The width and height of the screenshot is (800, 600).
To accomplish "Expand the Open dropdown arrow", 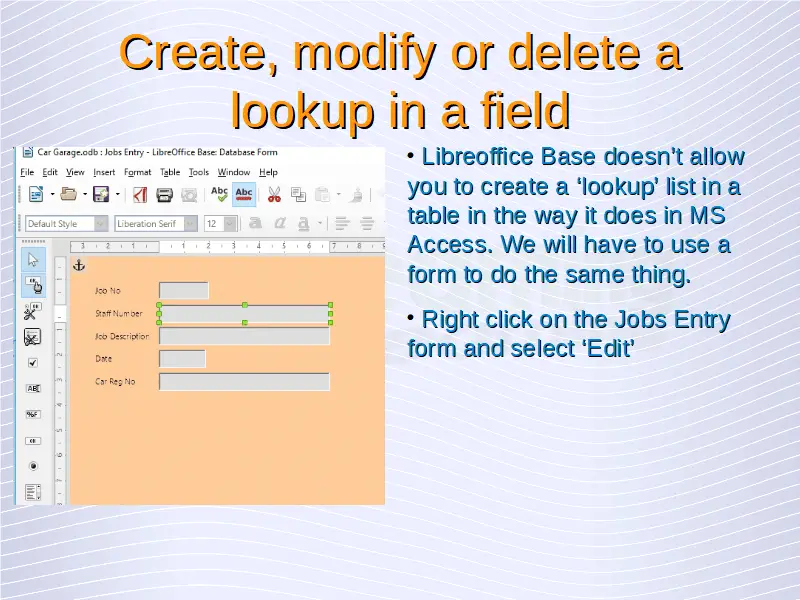I will click(85, 194).
